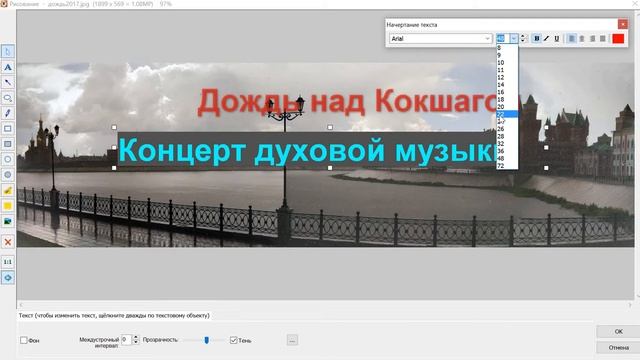Toggle italic text formatting
640x360 pixels.
click(x=547, y=38)
